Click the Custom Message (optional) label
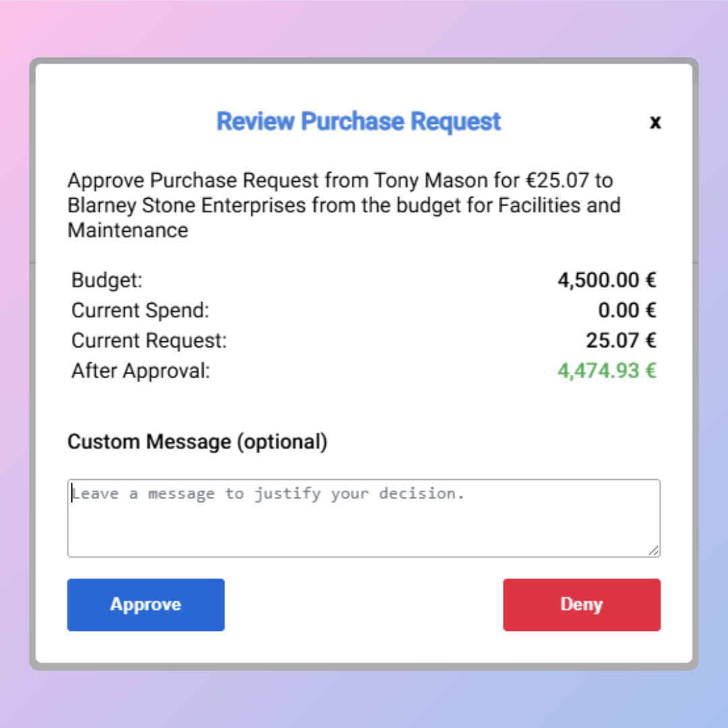Screen dimensions: 728x728 [197, 442]
